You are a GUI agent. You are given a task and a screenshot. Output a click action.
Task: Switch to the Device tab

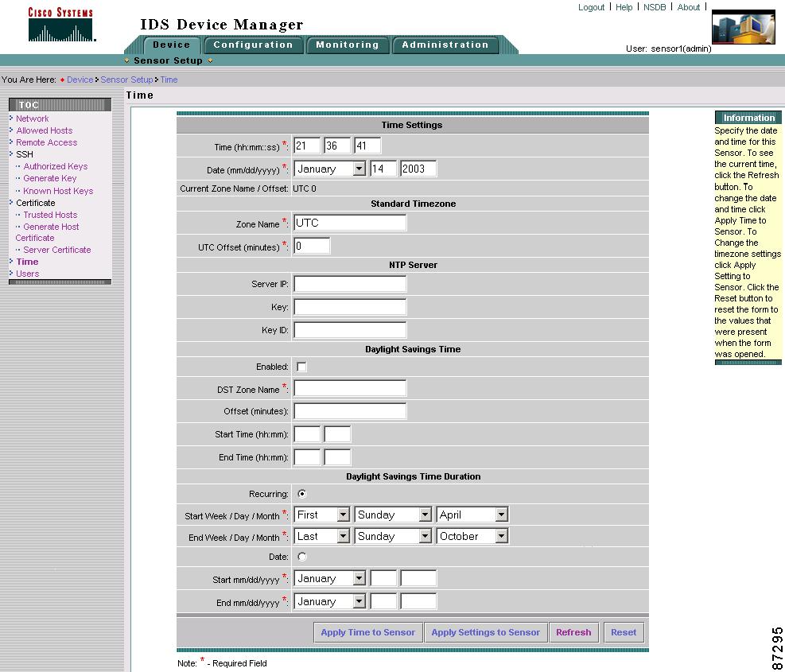pyautogui.click(x=171, y=45)
